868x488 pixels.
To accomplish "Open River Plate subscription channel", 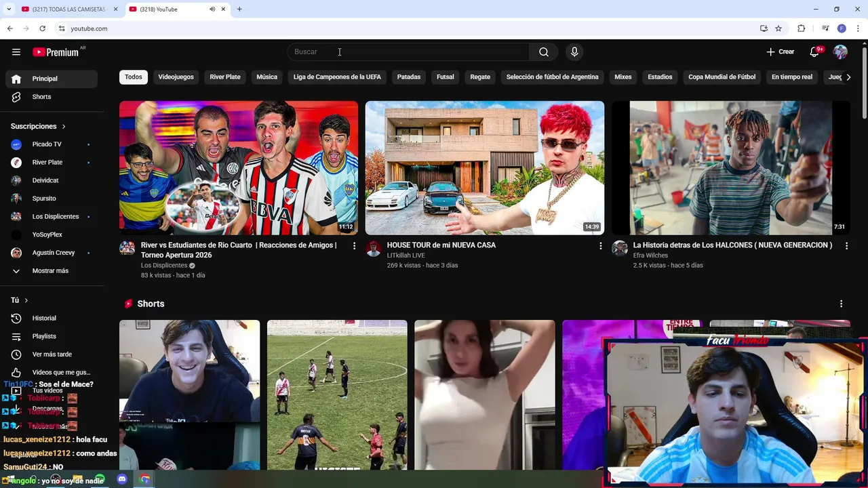I will pos(52,163).
